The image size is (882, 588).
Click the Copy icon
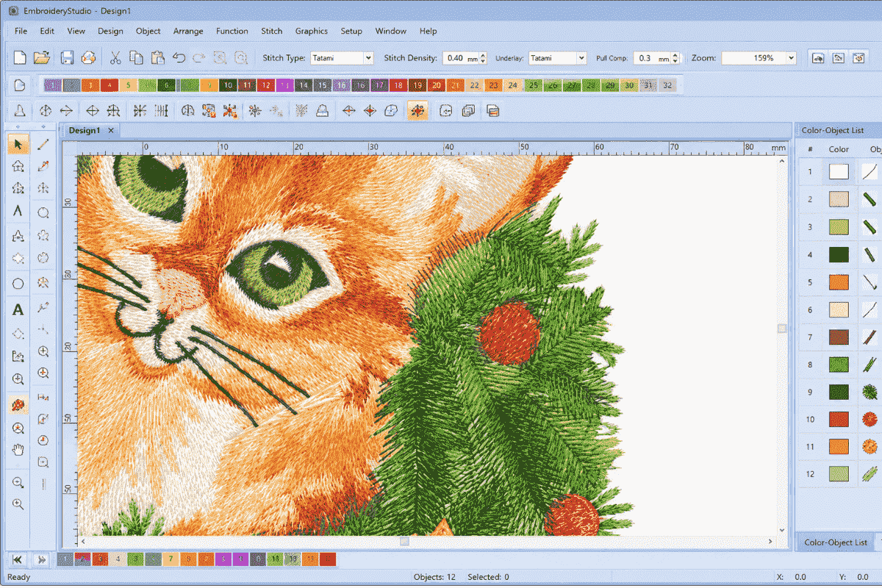point(136,58)
